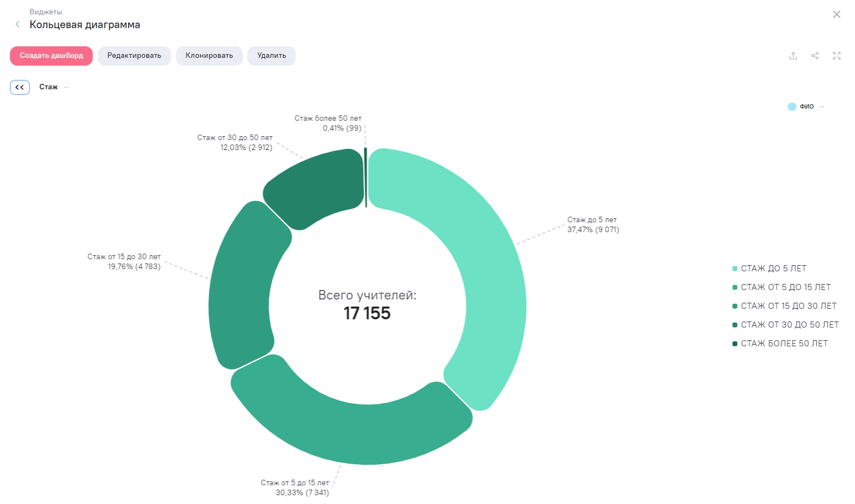Click the export upload icon
Screen dimensions: 855x504
tap(793, 56)
